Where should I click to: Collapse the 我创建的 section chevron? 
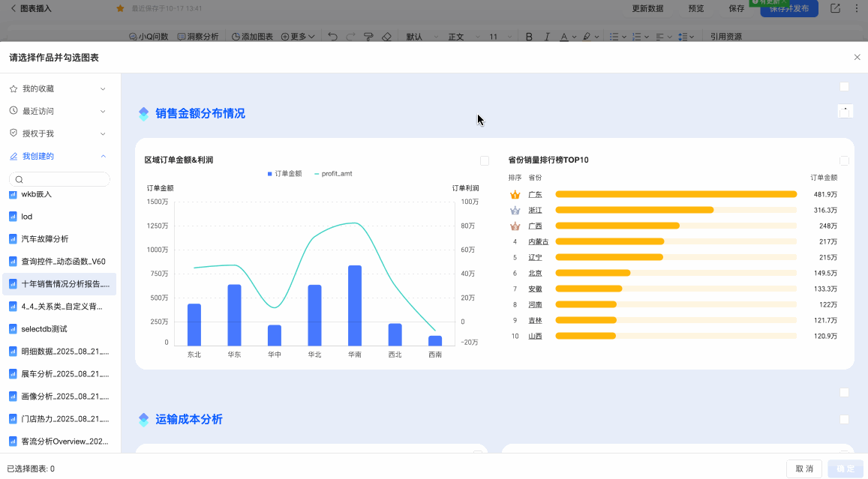point(103,156)
